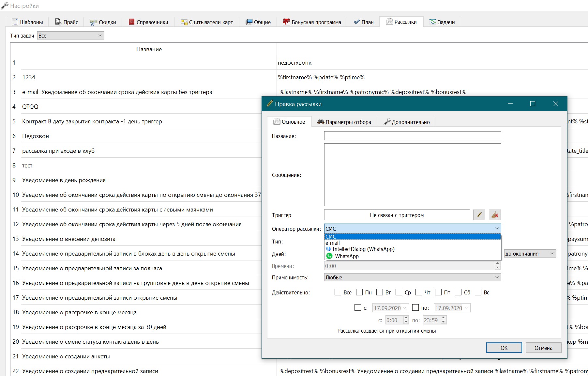The height and width of the screenshot is (376, 588).
Task: Open the Дополнительно wrench tab
Action: click(406, 122)
